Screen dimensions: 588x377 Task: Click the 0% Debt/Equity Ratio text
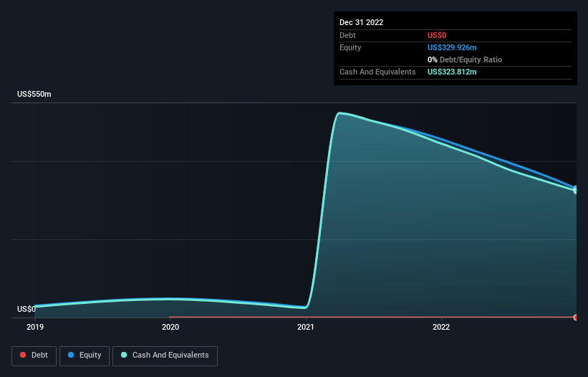click(465, 59)
